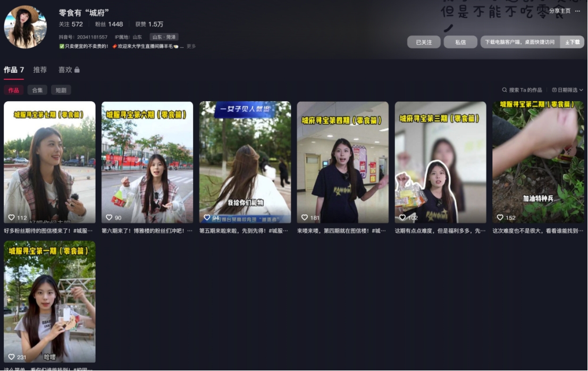The image size is (588, 371).
Task: Open the three-dot more options menu
Action: click(577, 11)
